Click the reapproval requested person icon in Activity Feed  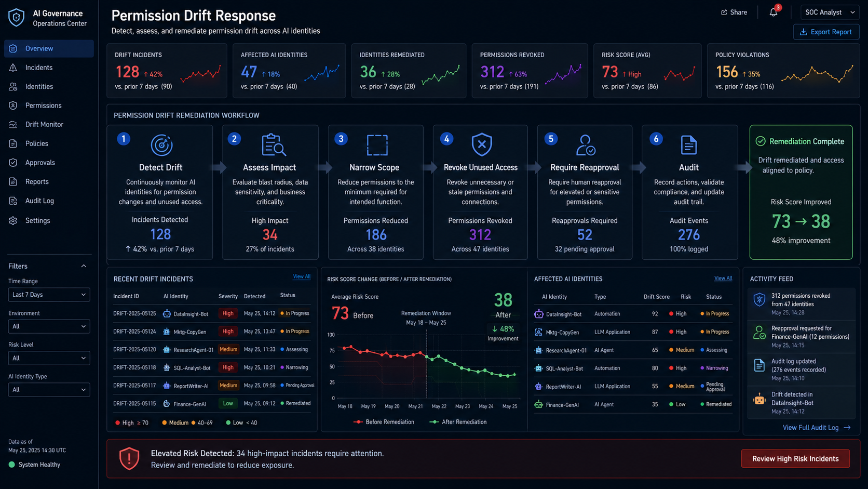click(x=759, y=333)
